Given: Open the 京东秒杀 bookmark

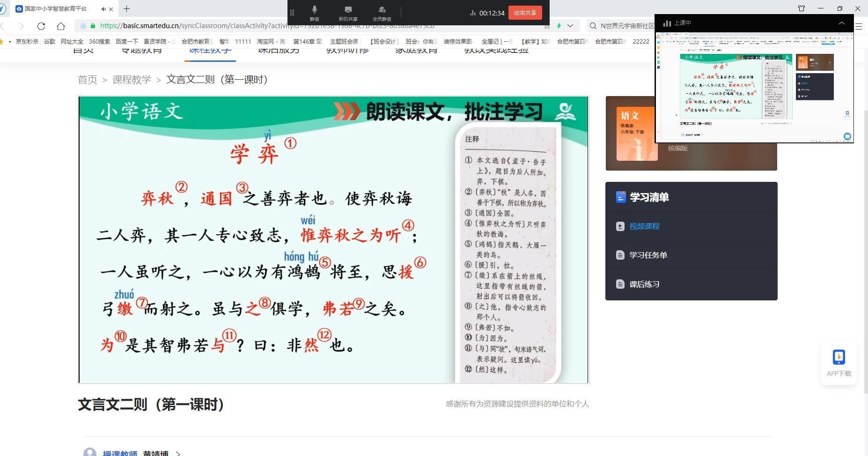Looking at the screenshot, I should pos(27,42).
